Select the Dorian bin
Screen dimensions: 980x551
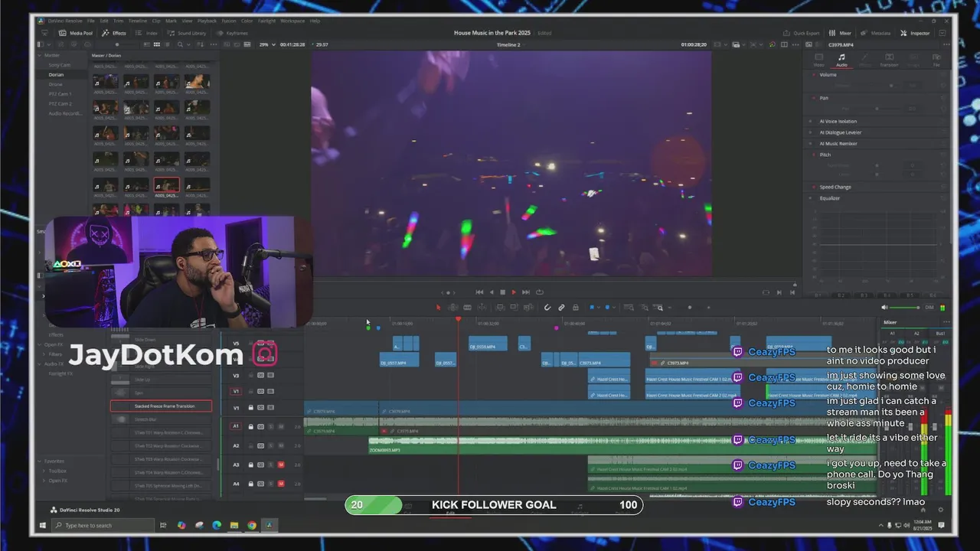(56, 74)
